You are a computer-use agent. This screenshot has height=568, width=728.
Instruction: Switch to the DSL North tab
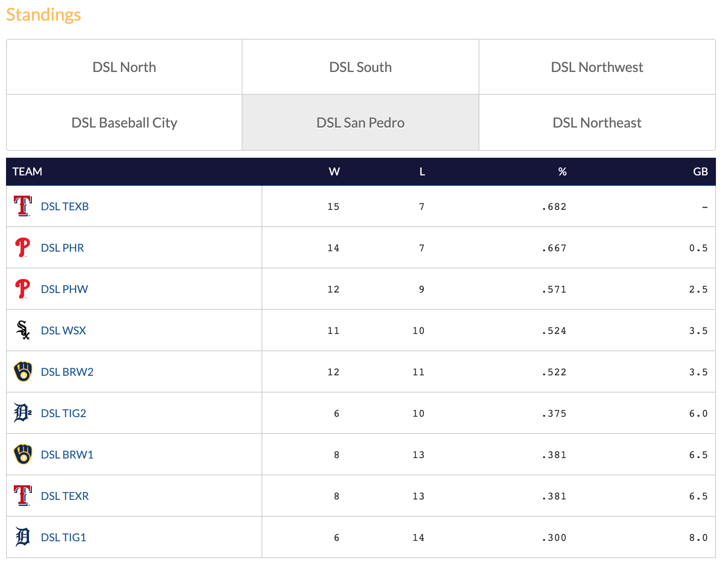tap(124, 67)
